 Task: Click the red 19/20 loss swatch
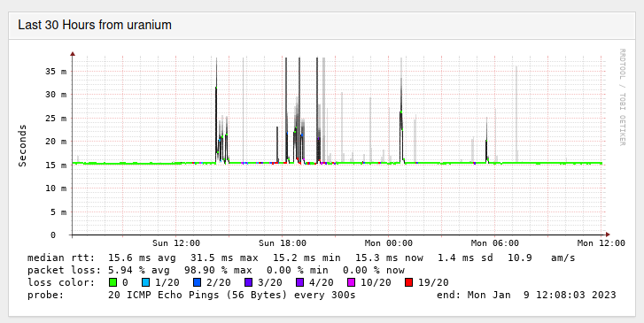click(408, 282)
